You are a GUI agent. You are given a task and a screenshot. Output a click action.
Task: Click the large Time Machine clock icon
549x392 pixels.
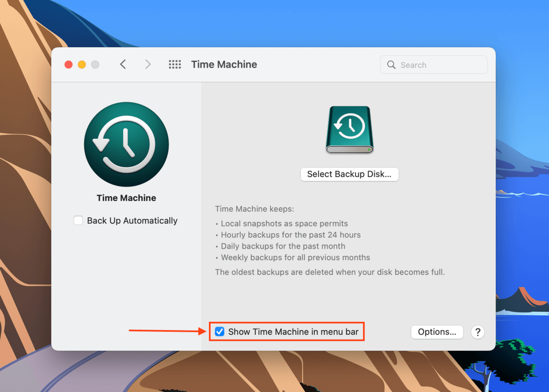[126, 145]
